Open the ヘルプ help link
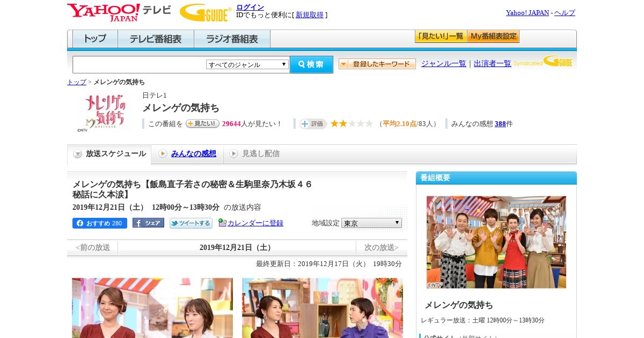This screenshot has height=338, width=644. 565,13
